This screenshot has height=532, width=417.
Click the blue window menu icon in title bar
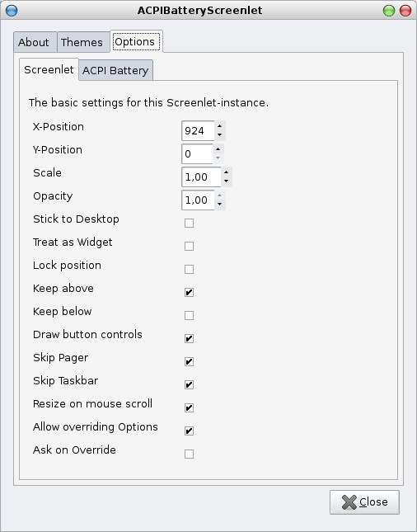coord(12,11)
